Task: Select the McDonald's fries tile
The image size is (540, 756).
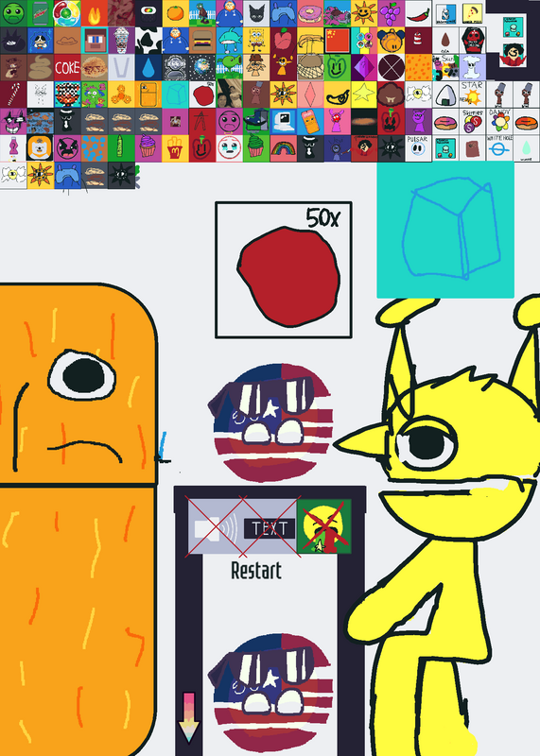Action: click(175, 148)
